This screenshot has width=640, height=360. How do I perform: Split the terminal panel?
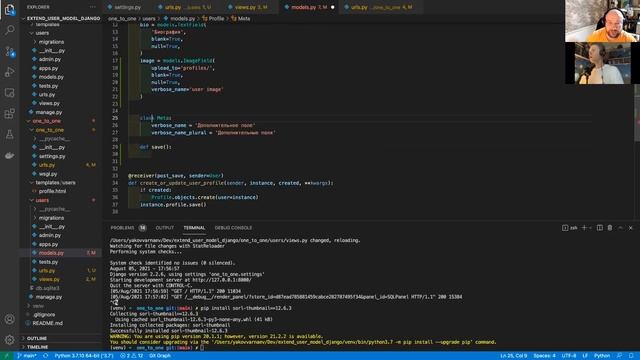coord(600,228)
